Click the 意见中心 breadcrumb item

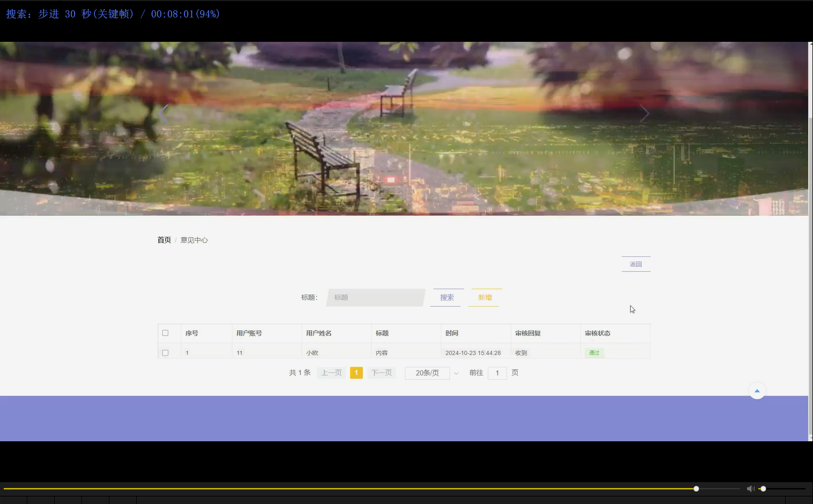(194, 240)
